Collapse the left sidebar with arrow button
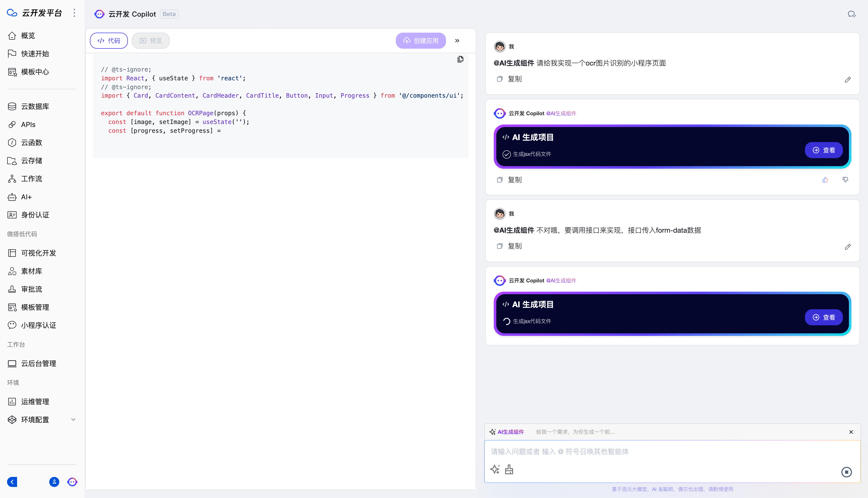Screen dimensions: 868x498 pos(12,482)
